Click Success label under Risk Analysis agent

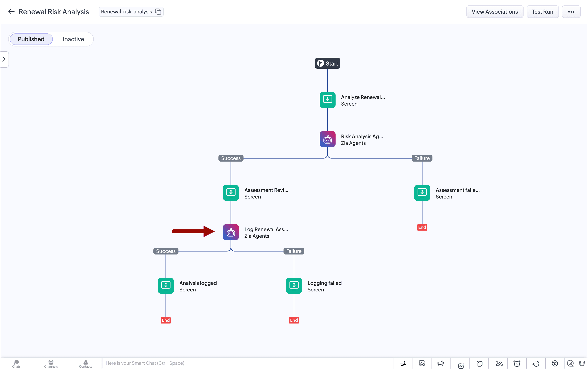pos(231,158)
